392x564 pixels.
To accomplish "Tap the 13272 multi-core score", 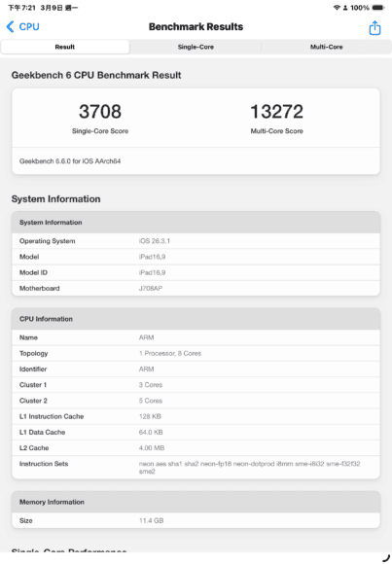I will pyautogui.click(x=276, y=112).
